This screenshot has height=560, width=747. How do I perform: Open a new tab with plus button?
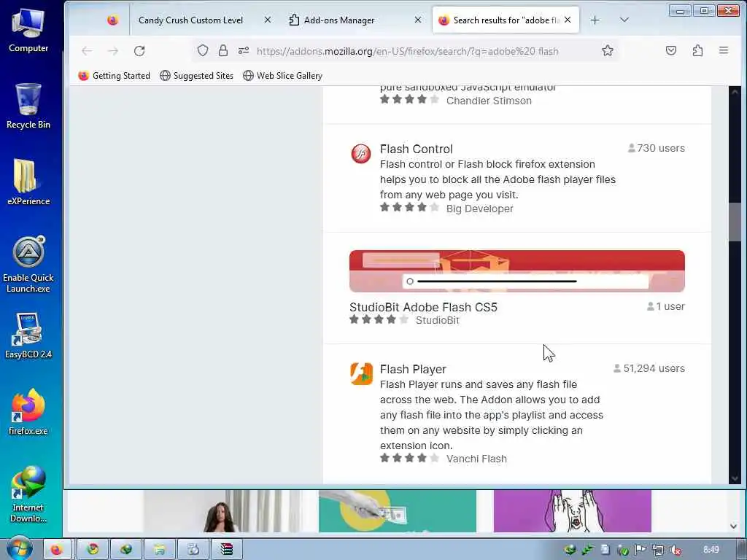click(x=595, y=20)
